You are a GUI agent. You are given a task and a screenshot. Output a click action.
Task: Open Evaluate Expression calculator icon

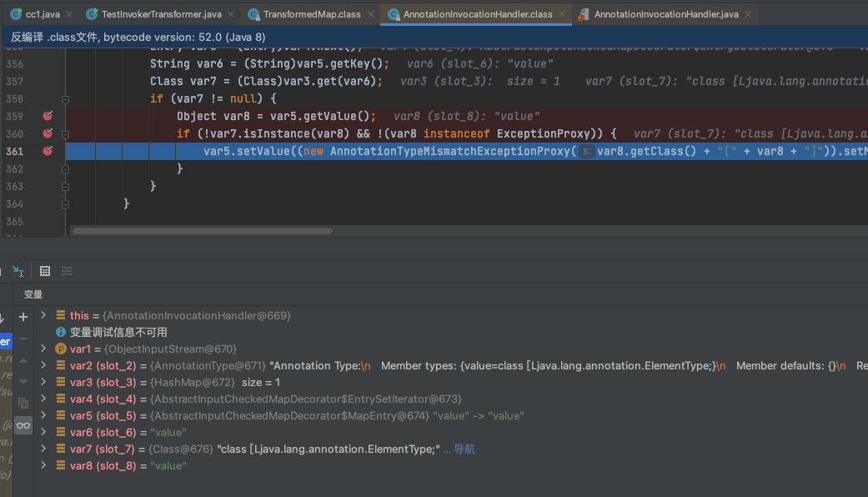click(45, 271)
